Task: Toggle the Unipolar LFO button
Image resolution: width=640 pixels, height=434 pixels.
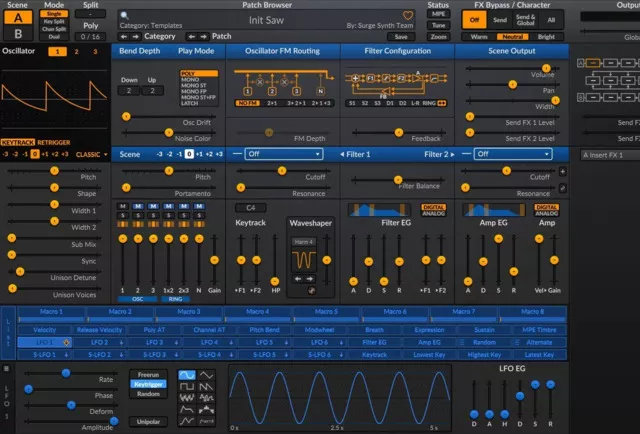Action: 148,421
